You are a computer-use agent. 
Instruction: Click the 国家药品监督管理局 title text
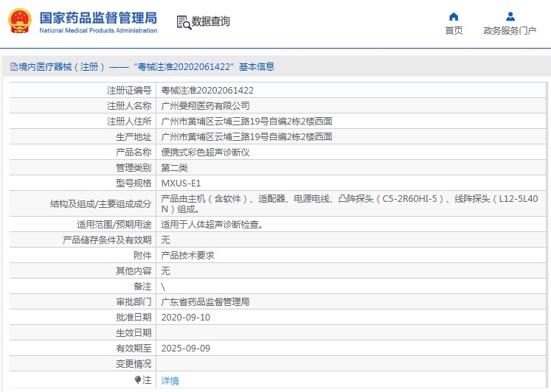point(98,18)
